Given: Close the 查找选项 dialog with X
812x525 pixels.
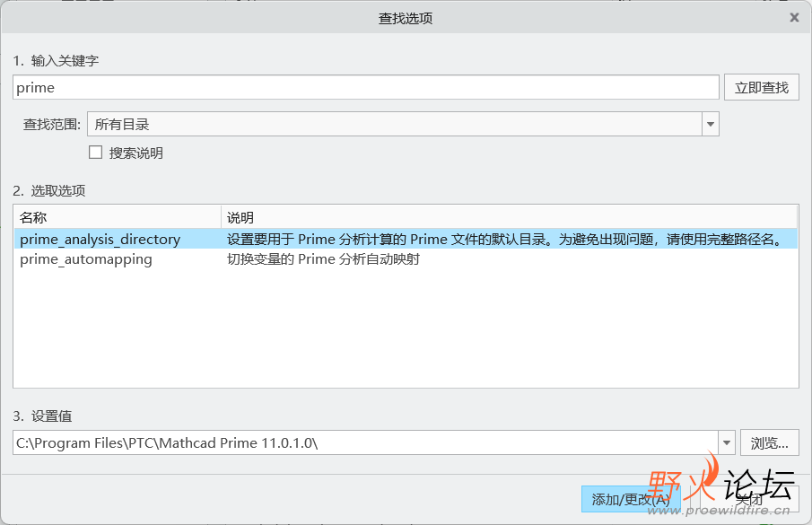Looking at the screenshot, I should pyautogui.click(x=793, y=17).
